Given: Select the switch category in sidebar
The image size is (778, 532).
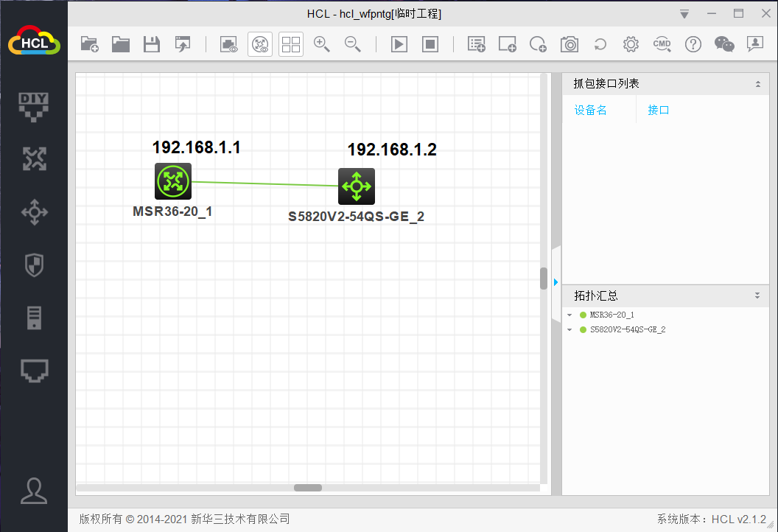Looking at the screenshot, I should (34, 212).
